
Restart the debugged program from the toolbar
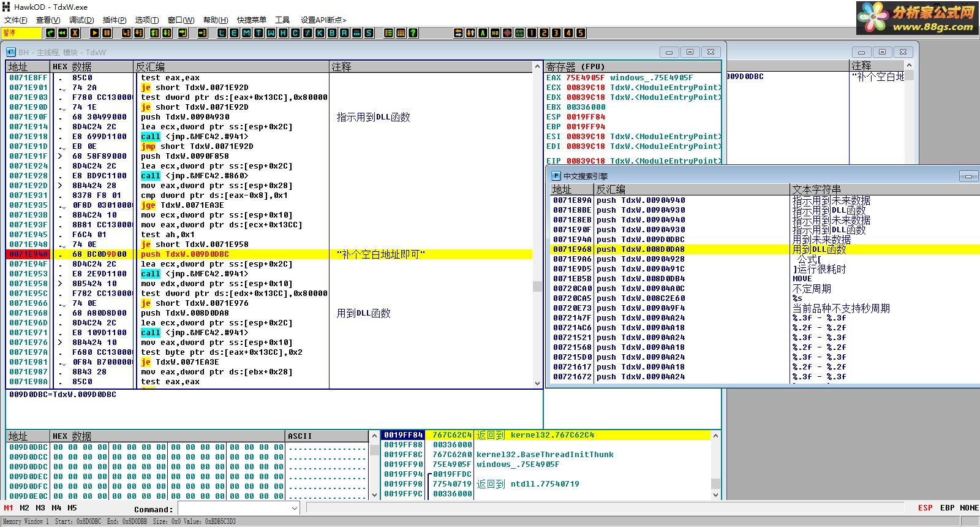pos(50,33)
